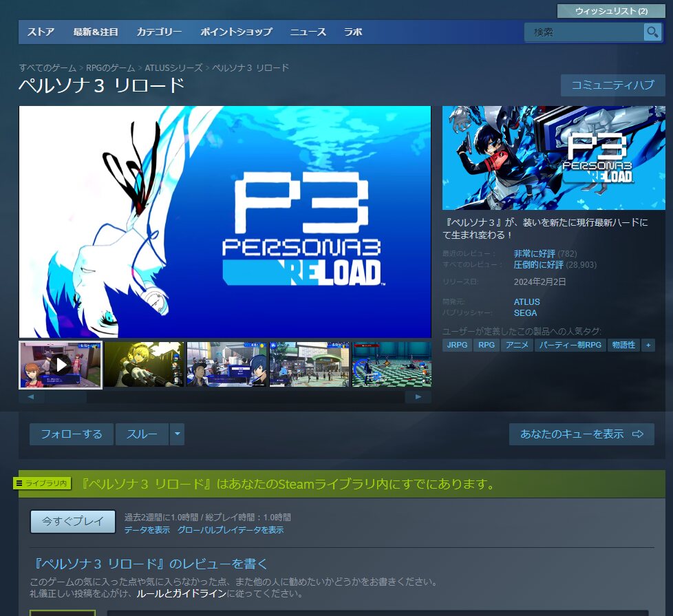Image resolution: width=673 pixels, height=616 pixels.
Task: Click 今すぐプレイ button
Action: [x=73, y=522]
